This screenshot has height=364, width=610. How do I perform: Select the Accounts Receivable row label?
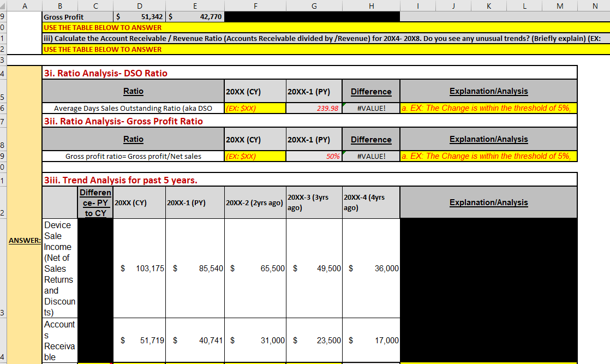pyautogui.click(x=60, y=340)
